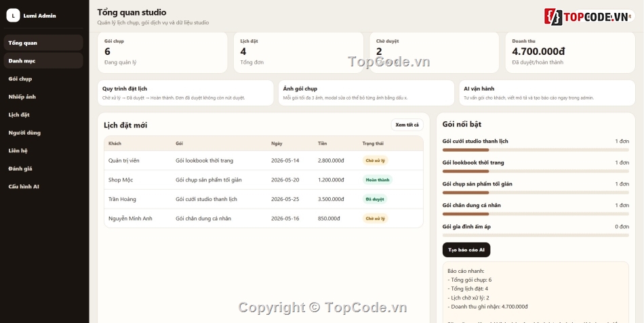Click customer name Trần Hoàng
Viewport: 644px width, 323px height.
(x=122, y=199)
